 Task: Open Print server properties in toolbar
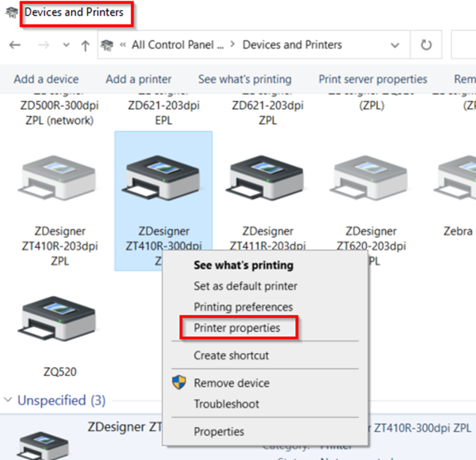point(373,79)
